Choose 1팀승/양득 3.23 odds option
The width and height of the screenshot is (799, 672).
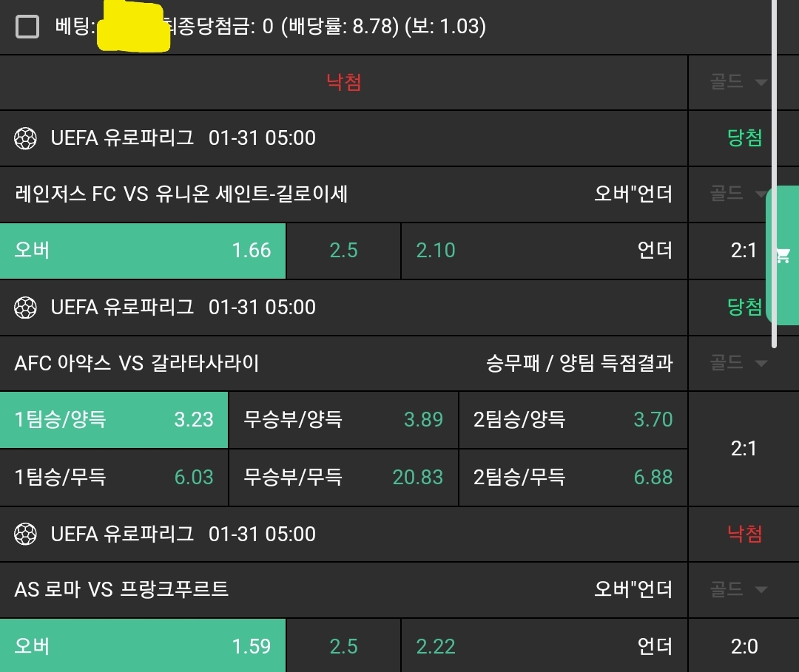click(x=114, y=420)
